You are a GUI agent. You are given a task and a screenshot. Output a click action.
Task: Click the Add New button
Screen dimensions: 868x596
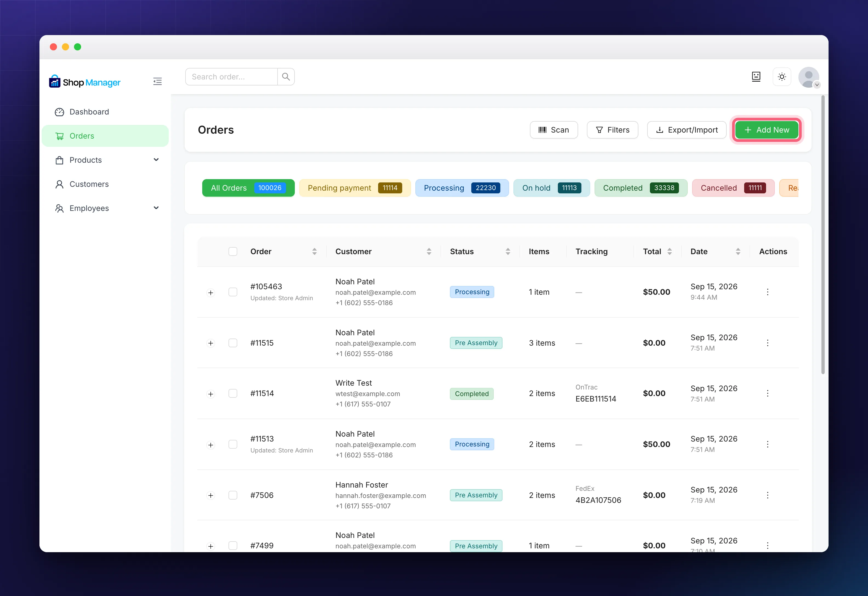[x=766, y=130]
